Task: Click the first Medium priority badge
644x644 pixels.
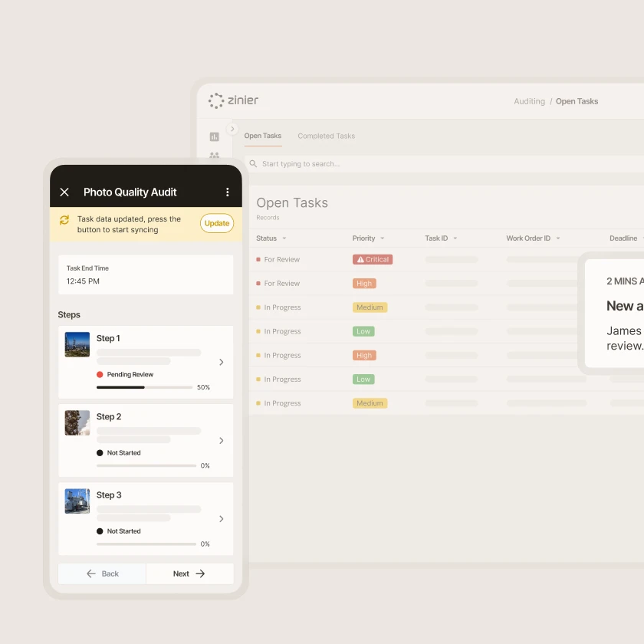Action: [x=370, y=307]
